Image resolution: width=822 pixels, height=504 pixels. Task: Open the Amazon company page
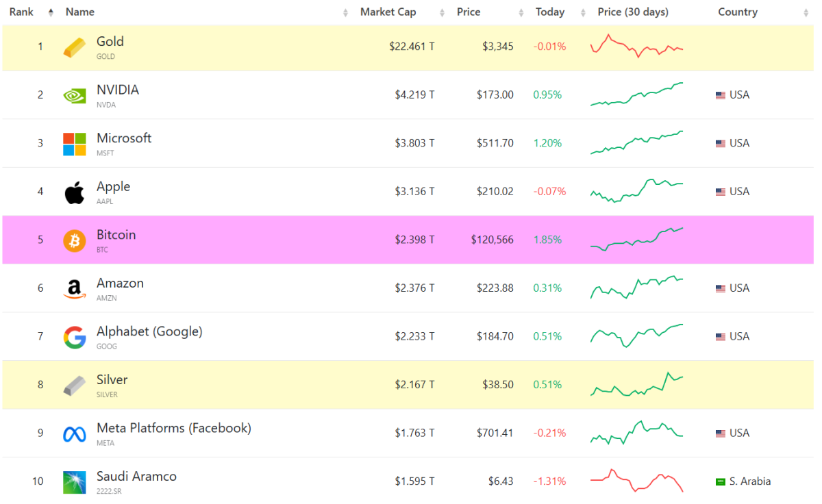(x=120, y=283)
